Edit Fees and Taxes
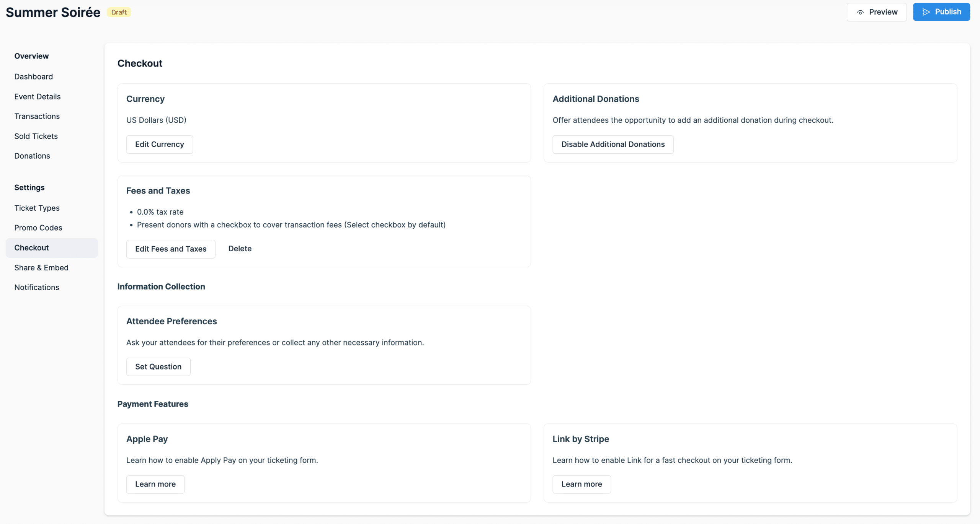 [170, 249]
